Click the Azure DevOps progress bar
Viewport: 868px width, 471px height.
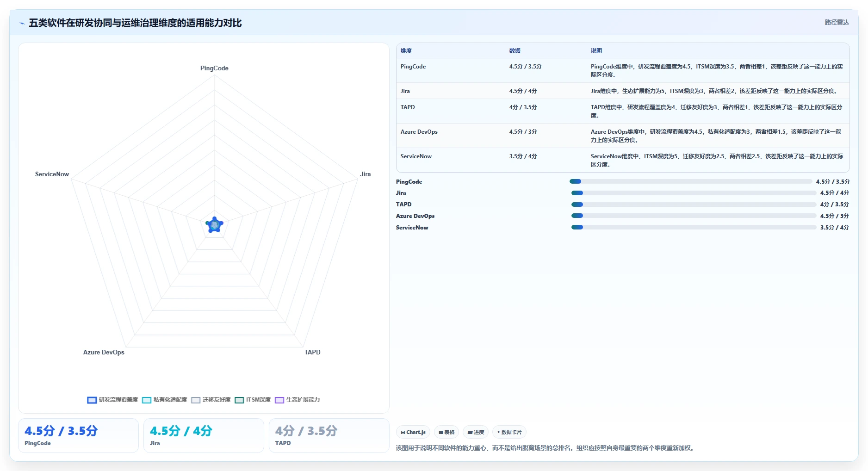coord(694,216)
